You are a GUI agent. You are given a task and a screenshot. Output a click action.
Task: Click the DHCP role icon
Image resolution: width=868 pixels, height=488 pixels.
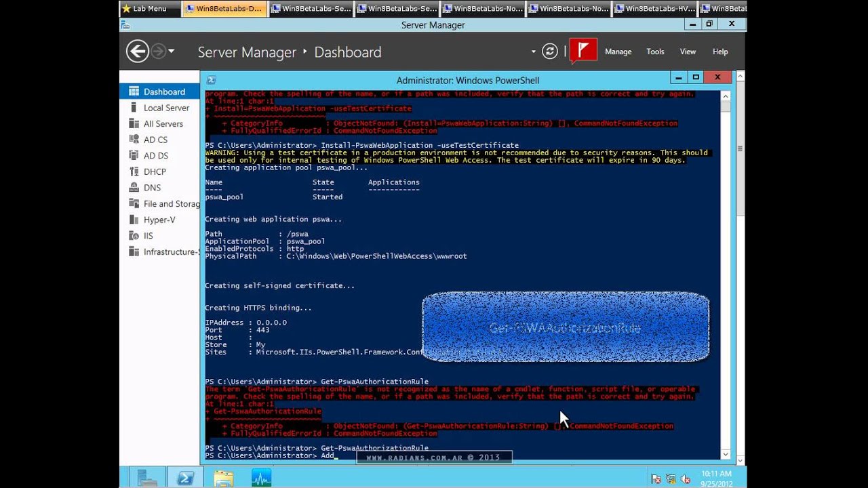pos(133,171)
